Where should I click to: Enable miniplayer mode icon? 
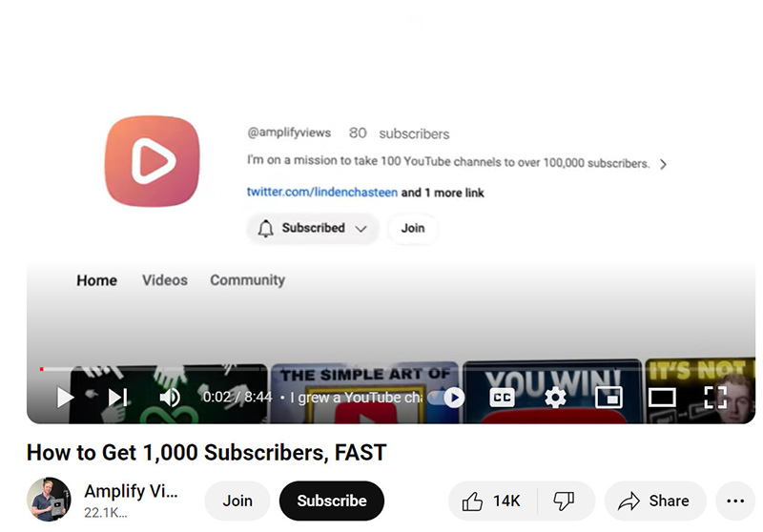[608, 398]
